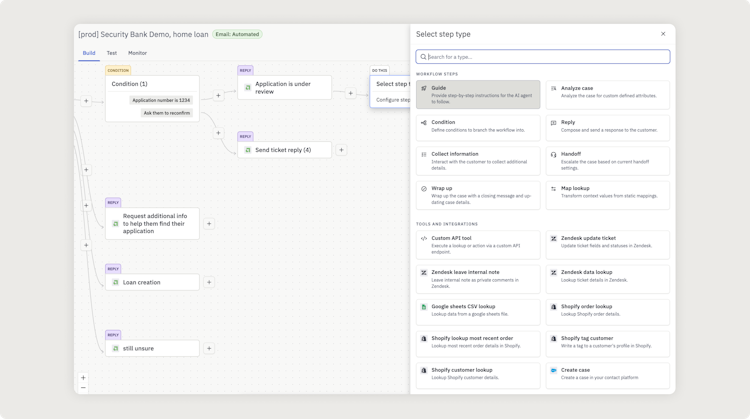Screen dimensions: 750x419
Task: Select the Guide step type
Action: pos(478,94)
